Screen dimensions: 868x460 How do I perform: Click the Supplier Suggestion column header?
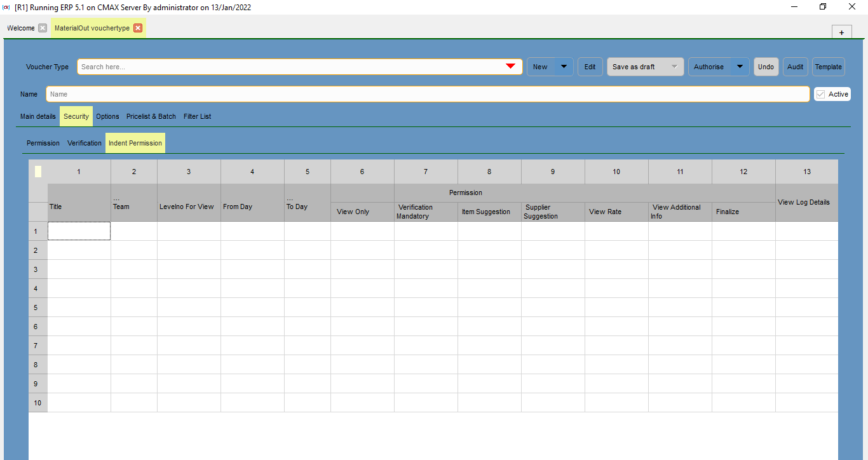[553, 212]
